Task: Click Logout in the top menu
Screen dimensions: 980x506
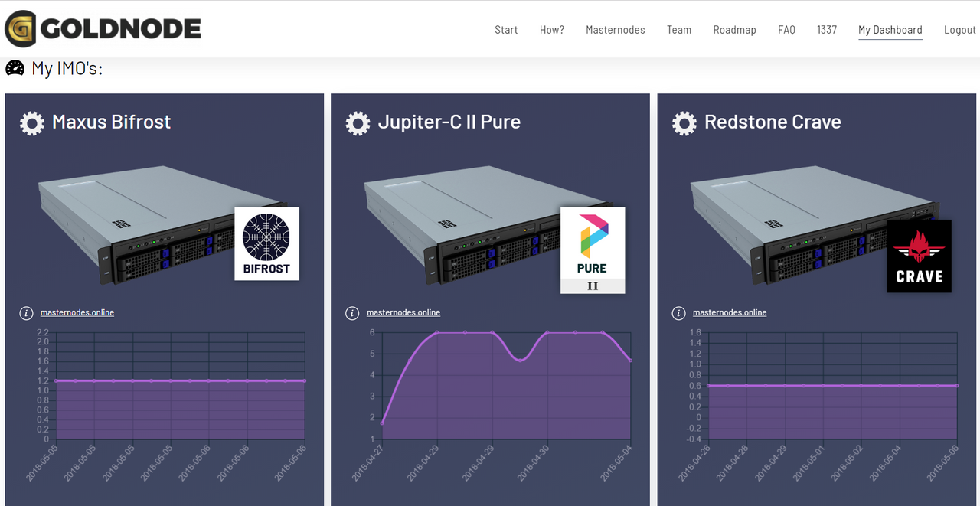Action: (960, 30)
